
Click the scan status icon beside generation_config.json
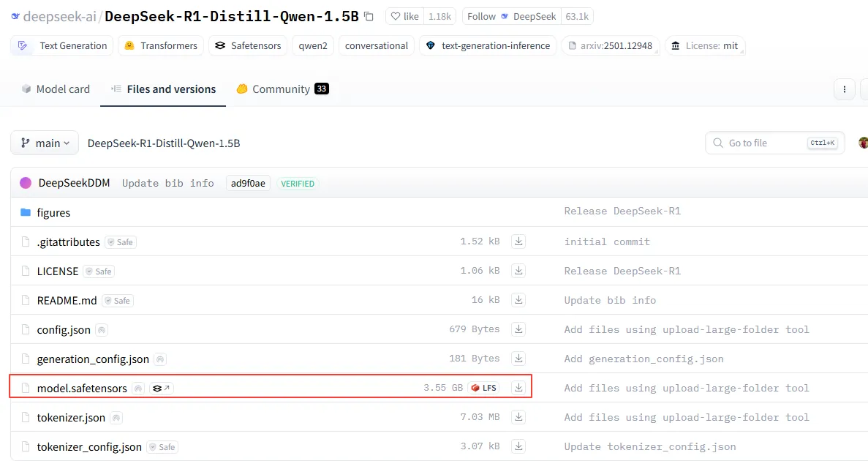tap(160, 359)
